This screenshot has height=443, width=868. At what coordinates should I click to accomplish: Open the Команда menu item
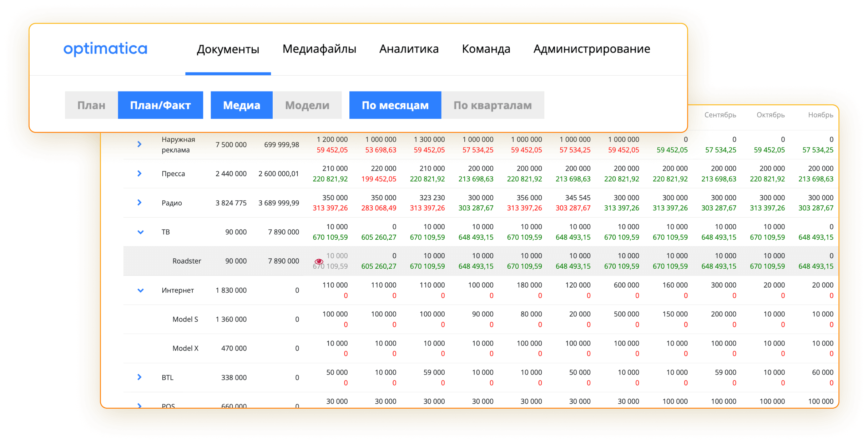click(486, 49)
